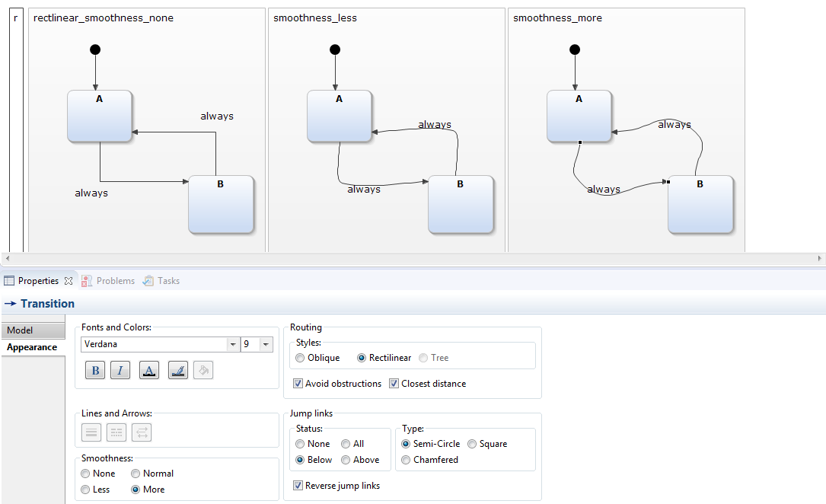Click the disabled fill color icon
826x504 pixels.
(x=204, y=370)
